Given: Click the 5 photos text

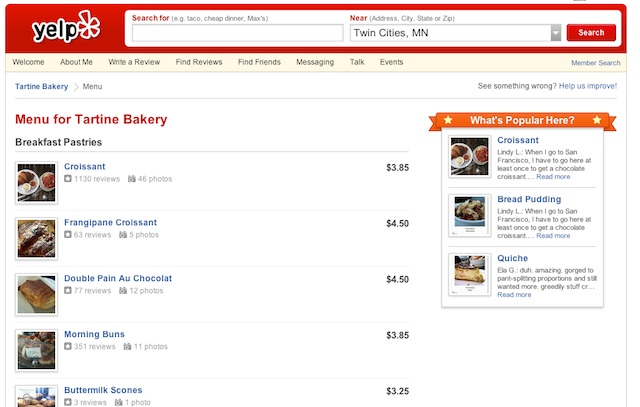Looking at the screenshot, I should pos(144,235).
